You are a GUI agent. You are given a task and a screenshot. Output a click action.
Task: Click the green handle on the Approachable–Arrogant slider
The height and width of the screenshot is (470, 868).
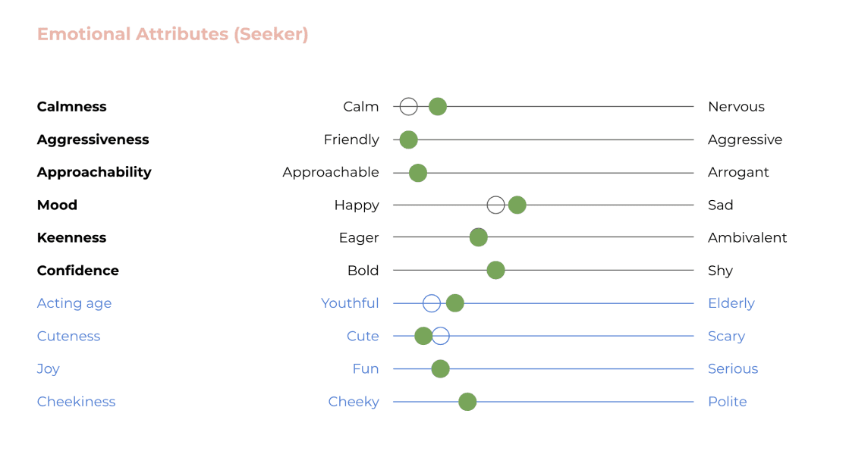tap(417, 173)
